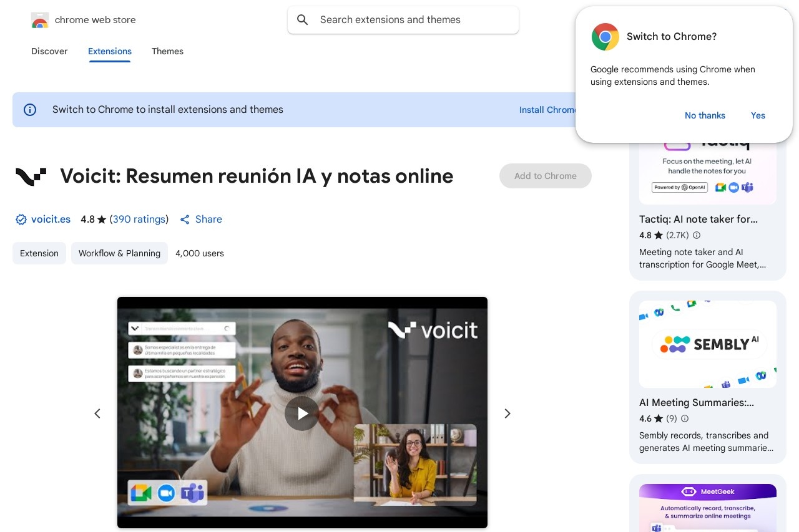The width and height of the screenshot is (799, 532).
Task: Click the Extension category chip
Action: pyautogui.click(x=39, y=253)
